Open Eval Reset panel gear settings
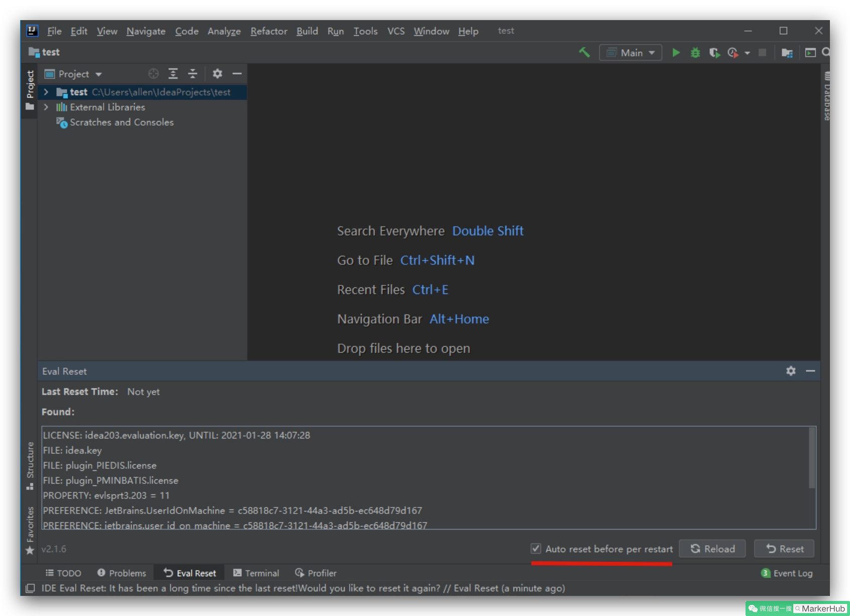The width and height of the screenshot is (850, 616). [x=791, y=371]
